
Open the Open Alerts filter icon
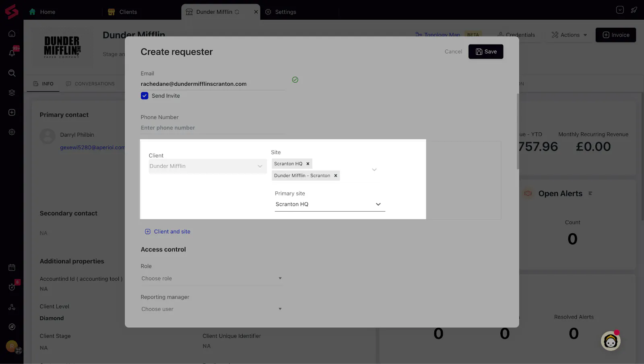click(590, 193)
